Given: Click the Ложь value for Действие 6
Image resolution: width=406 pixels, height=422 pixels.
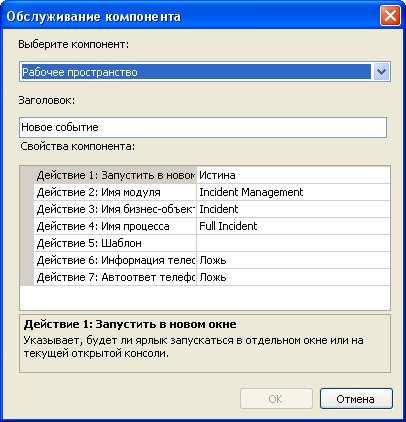Looking at the screenshot, I should [x=293, y=260].
